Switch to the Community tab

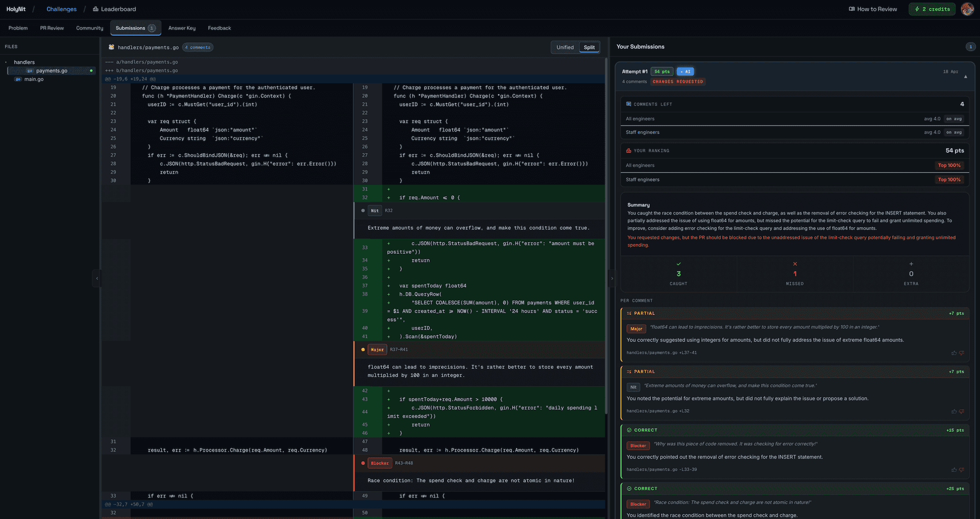(x=89, y=28)
